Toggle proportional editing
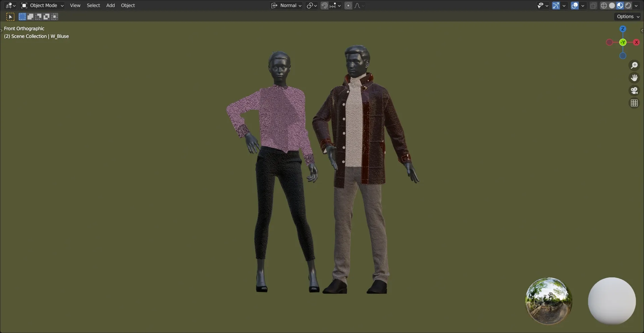Screen dimensions: 644x333 (348, 5)
